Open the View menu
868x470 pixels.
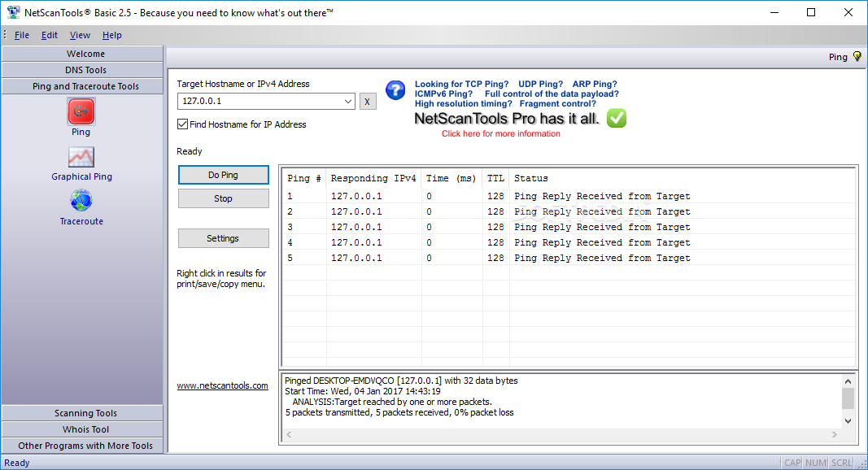80,35
